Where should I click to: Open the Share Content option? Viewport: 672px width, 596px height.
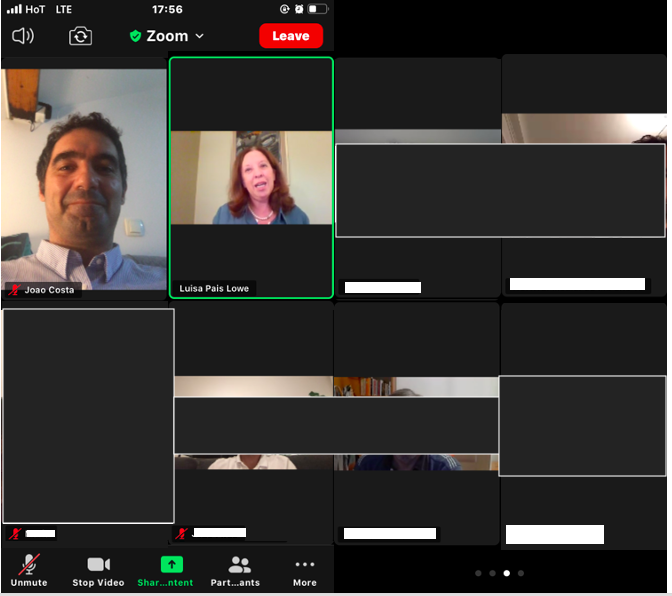[x=165, y=570]
